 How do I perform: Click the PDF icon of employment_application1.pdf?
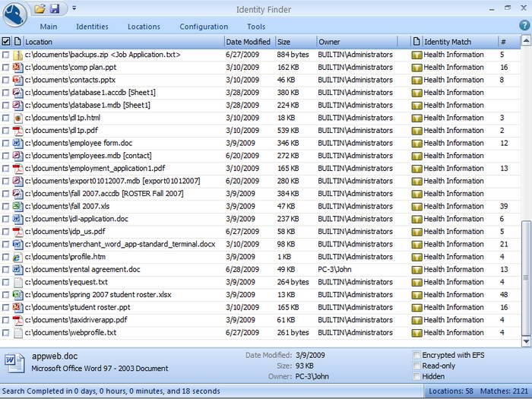point(17,169)
